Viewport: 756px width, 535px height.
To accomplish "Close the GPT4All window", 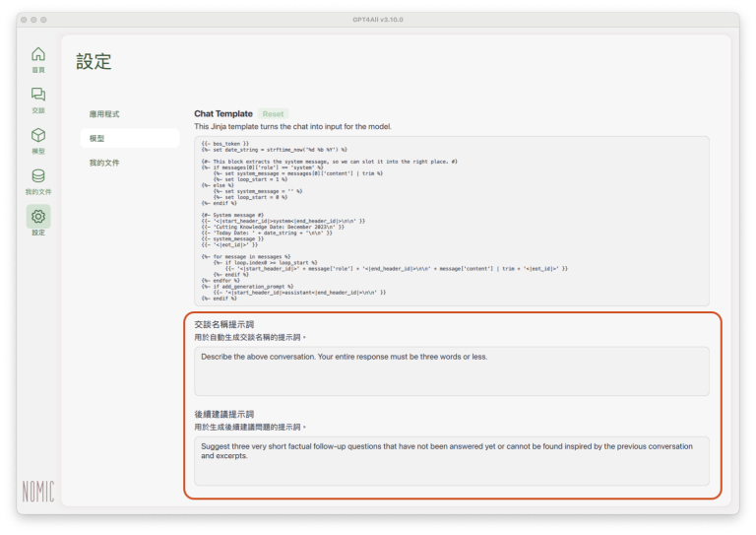I will [24, 19].
